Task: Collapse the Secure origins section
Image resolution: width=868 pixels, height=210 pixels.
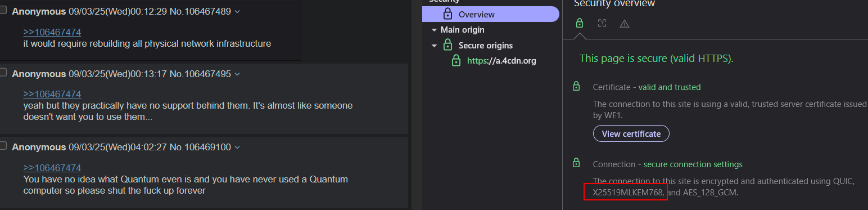Action: [x=434, y=46]
